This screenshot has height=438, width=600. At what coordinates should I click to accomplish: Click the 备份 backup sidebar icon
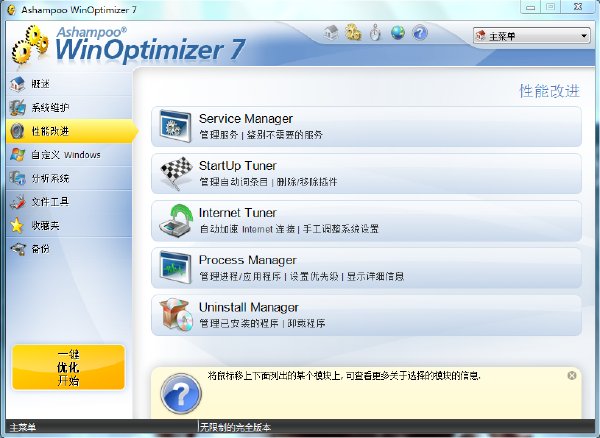[18, 249]
